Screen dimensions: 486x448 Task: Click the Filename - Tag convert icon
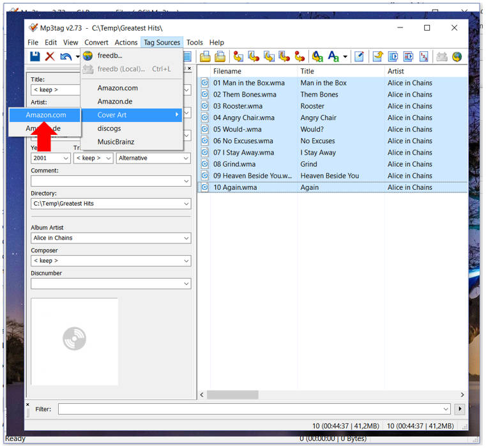254,56
